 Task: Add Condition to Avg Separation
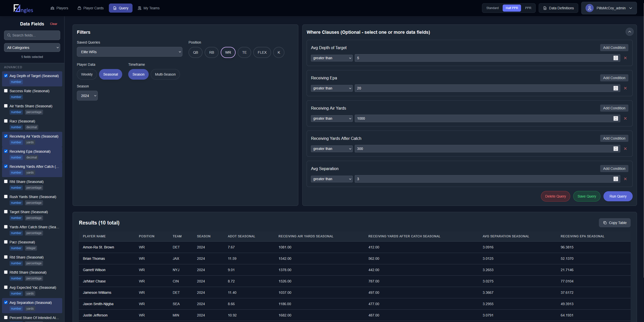[614, 169]
